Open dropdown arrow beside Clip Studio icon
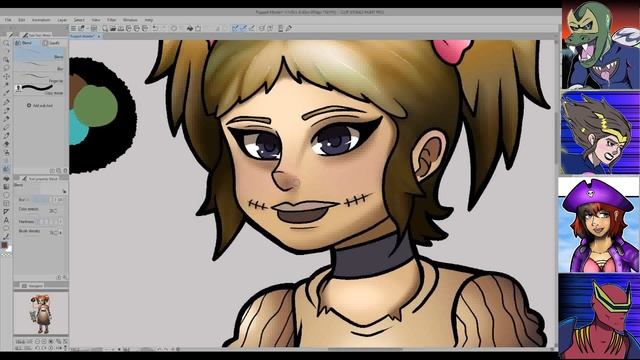This screenshot has height=360, width=640. pyautogui.click(x=87, y=28)
